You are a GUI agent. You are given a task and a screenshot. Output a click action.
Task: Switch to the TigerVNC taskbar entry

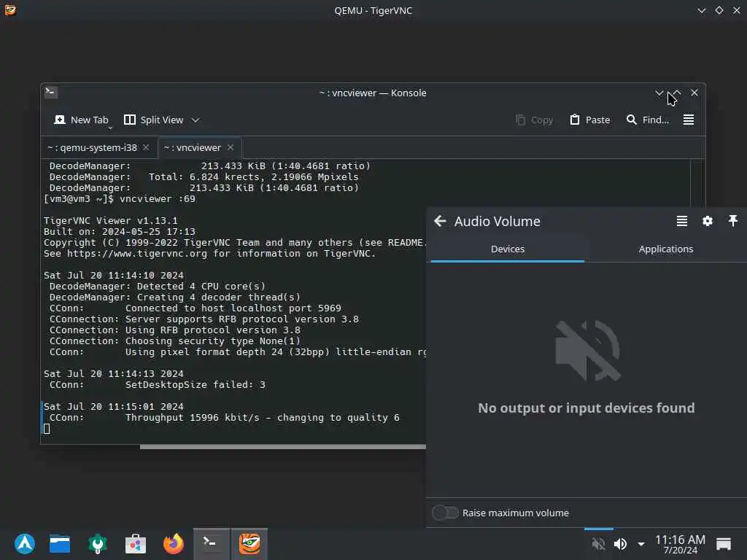click(249, 543)
